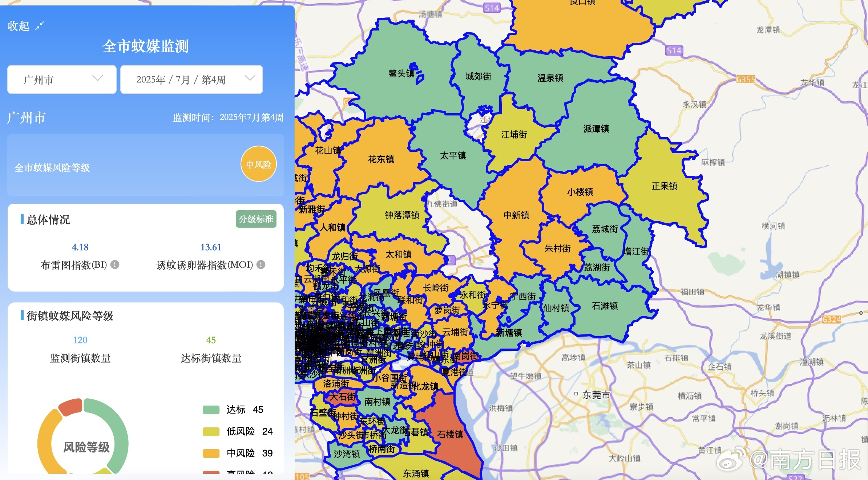868x480 pixels.
Task: Click the 分级标准 button
Action: 256,219
